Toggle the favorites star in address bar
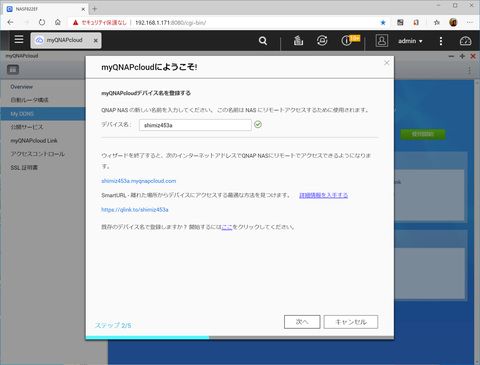 tap(383, 23)
